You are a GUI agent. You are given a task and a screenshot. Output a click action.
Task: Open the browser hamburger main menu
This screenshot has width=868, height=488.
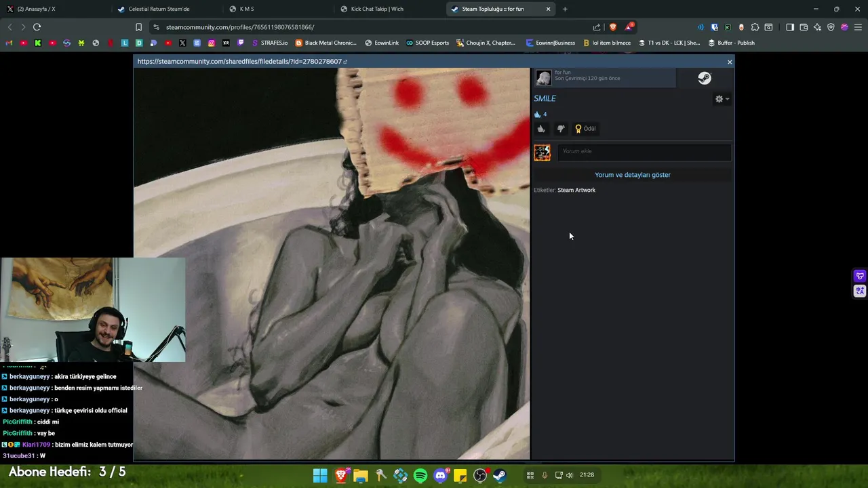tap(858, 27)
